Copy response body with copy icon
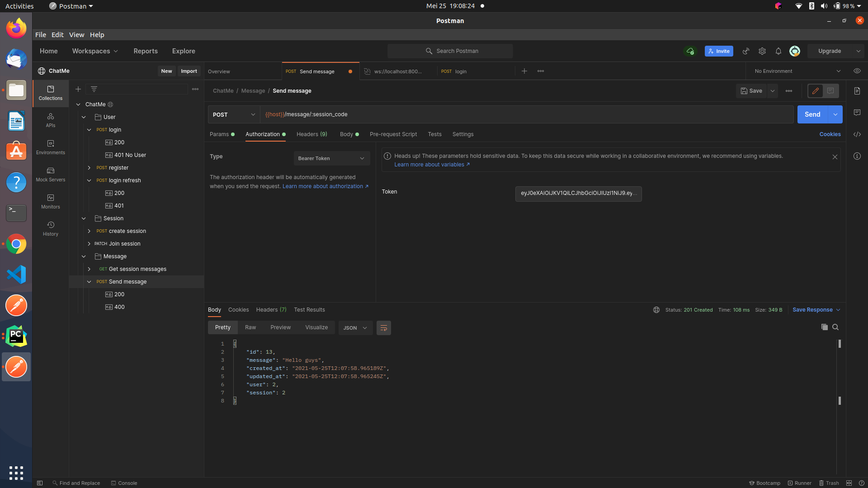 click(824, 327)
